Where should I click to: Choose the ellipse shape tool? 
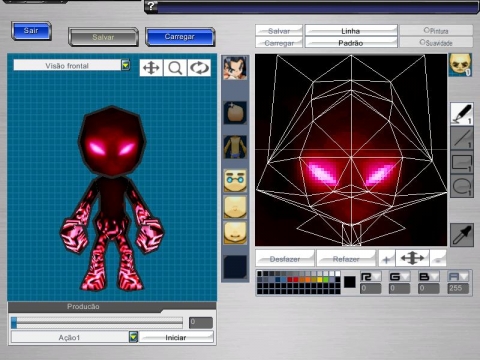tap(462, 187)
